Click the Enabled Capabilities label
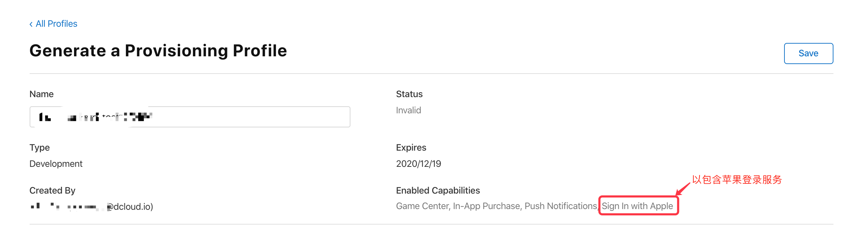Screen dimensions: 868x233 tap(438, 190)
